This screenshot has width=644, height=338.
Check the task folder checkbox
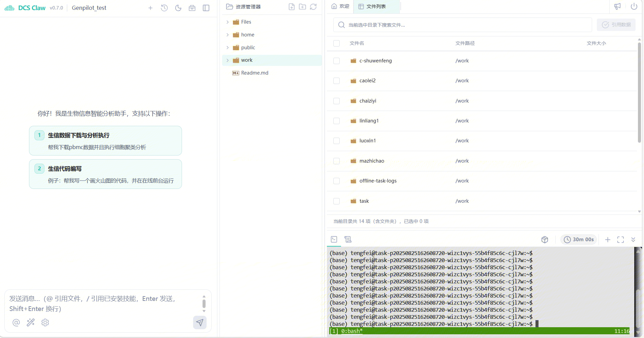tap(336, 201)
